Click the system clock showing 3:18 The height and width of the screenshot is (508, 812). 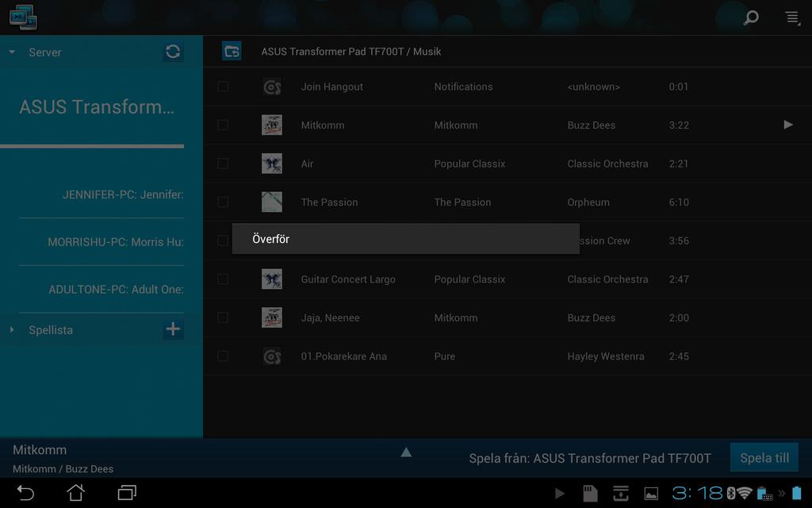click(x=697, y=493)
